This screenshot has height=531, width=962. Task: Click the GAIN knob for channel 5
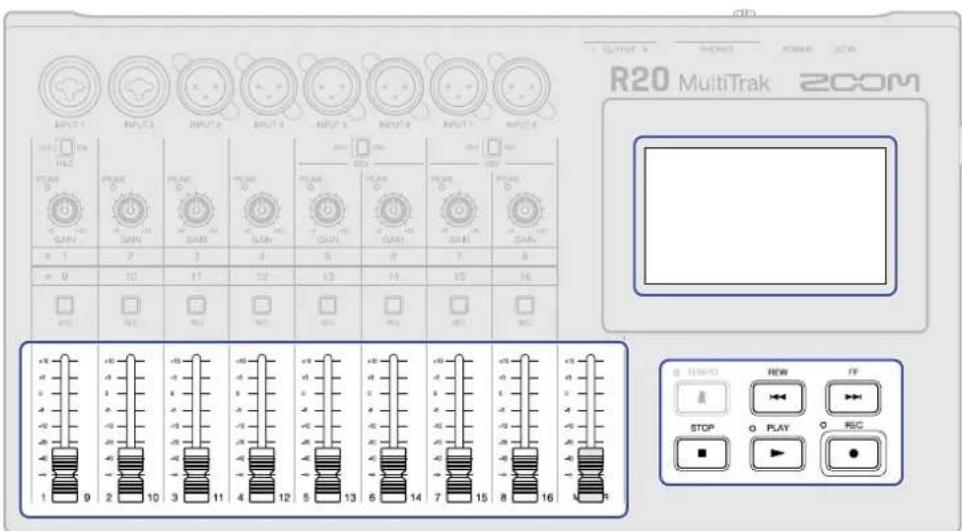tap(327, 211)
